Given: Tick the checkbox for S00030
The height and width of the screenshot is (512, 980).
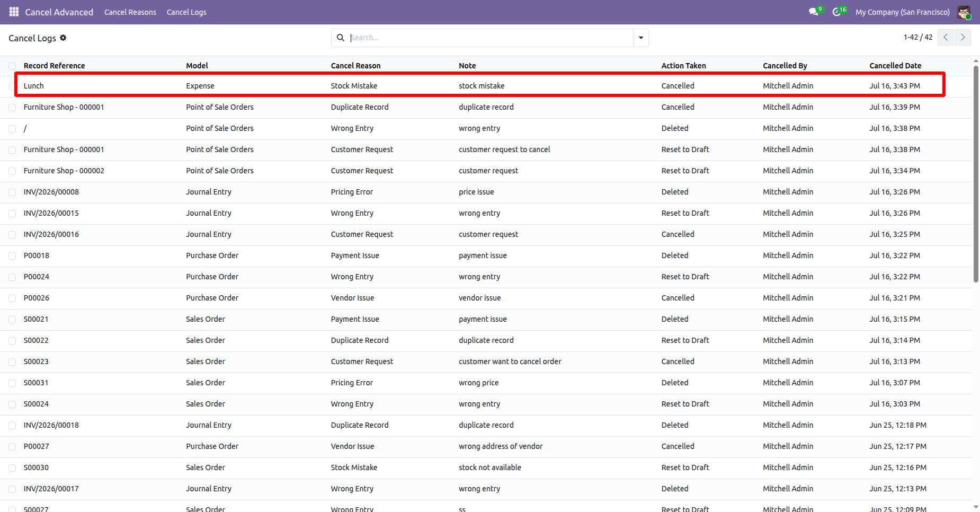Looking at the screenshot, I should pyautogui.click(x=12, y=467).
